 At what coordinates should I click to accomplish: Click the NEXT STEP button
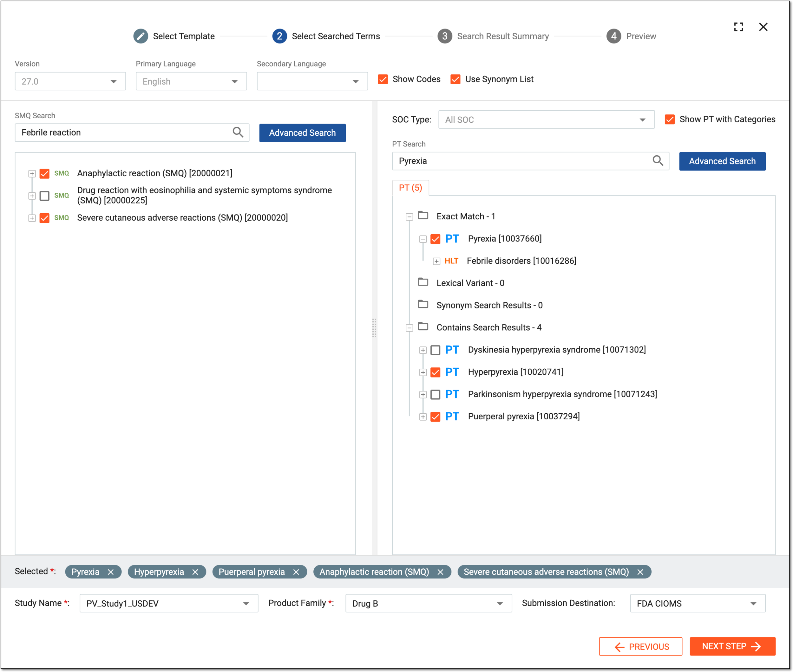tap(732, 646)
